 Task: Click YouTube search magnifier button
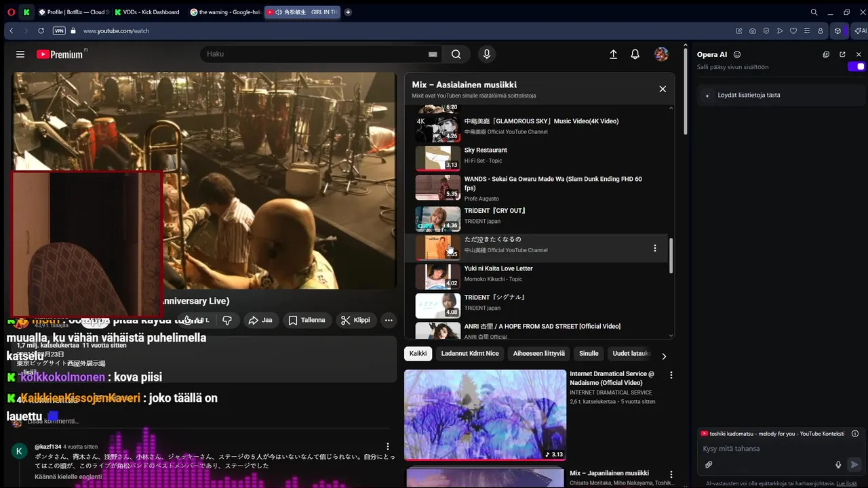456,54
